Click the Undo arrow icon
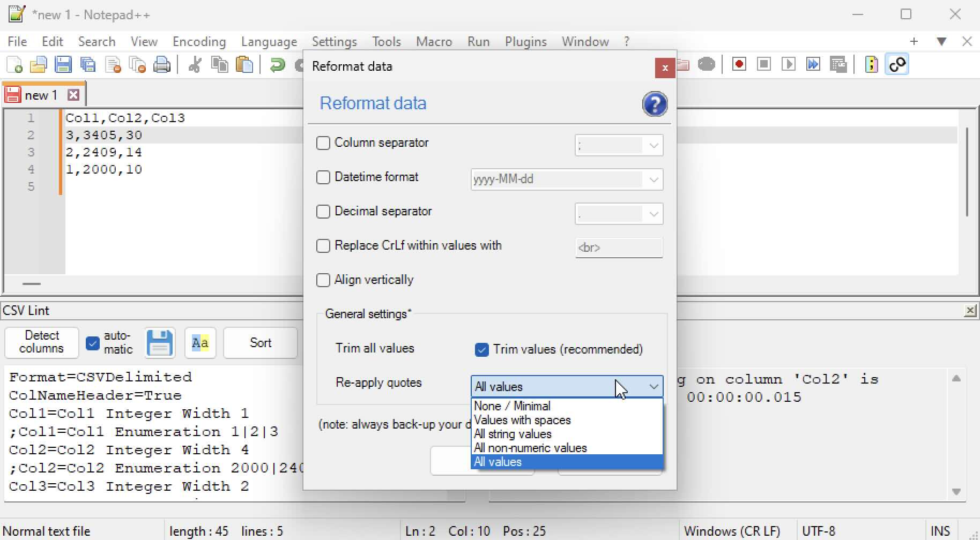This screenshot has width=980, height=540. pyautogui.click(x=277, y=64)
